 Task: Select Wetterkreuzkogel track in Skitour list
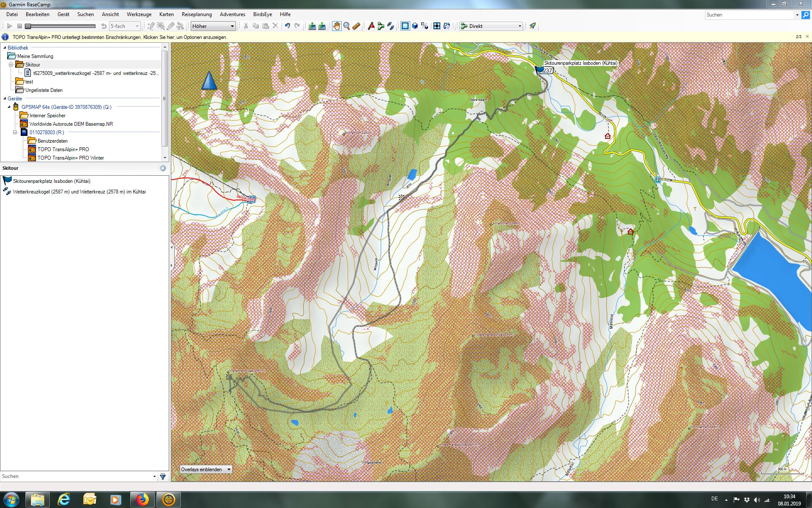tap(79, 192)
